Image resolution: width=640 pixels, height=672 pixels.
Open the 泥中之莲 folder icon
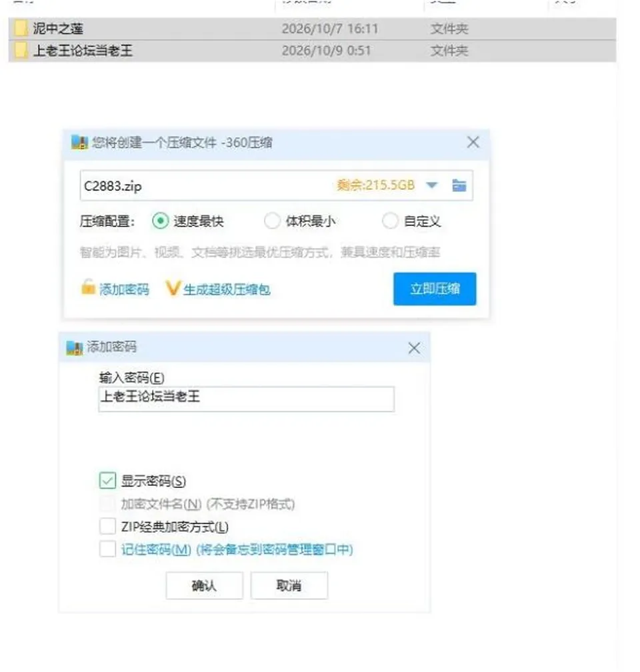21,28
